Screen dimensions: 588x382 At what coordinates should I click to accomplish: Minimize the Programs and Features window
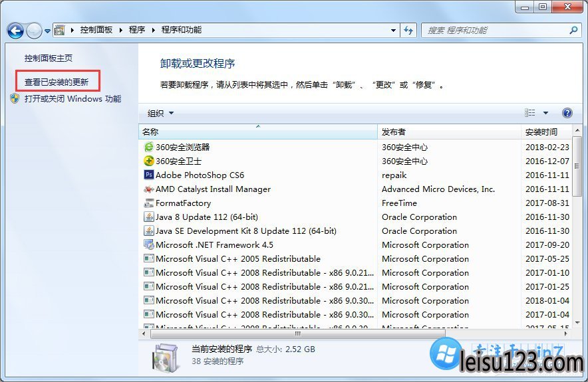click(525, 7)
